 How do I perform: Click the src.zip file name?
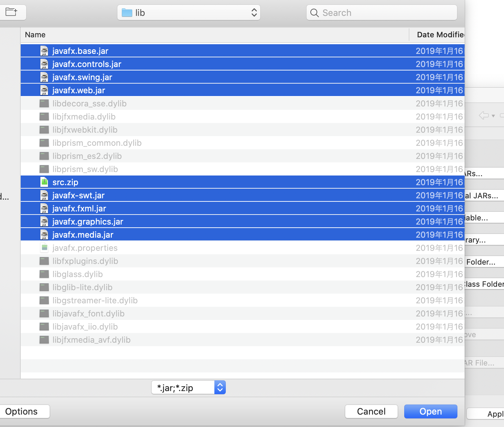tap(65, 182)
